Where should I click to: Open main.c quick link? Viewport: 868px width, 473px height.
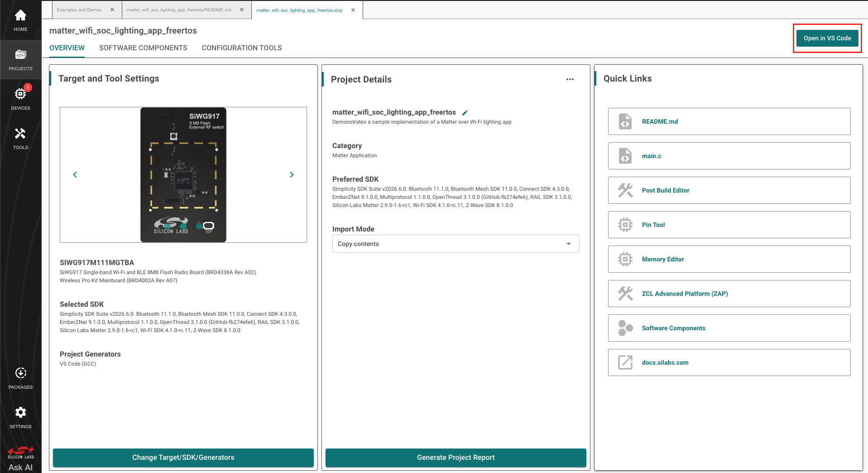pos(729,156)
